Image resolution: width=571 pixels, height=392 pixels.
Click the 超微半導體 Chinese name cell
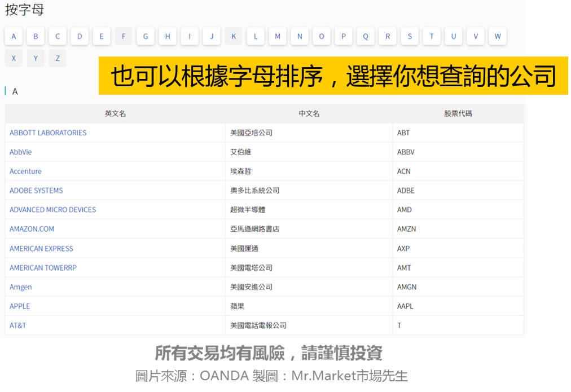[x=309, y=210]
